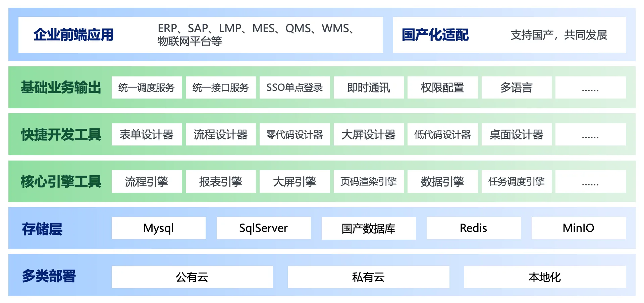
Task: Select the Mysql storage box
Action: tap(158, 228)
